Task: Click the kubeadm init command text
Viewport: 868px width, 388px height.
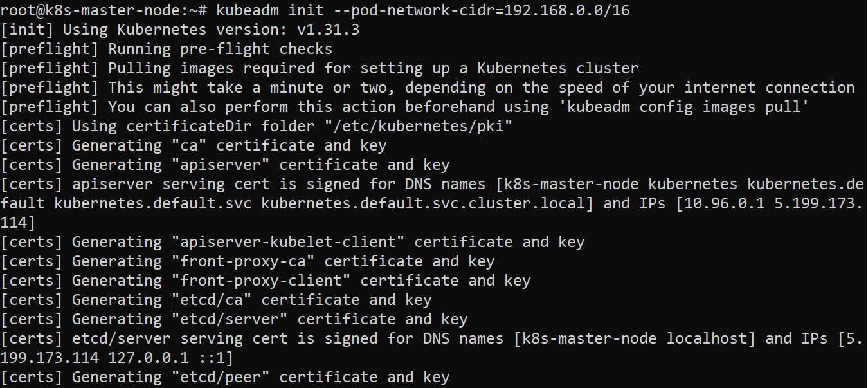Action: tap(270, 10)
